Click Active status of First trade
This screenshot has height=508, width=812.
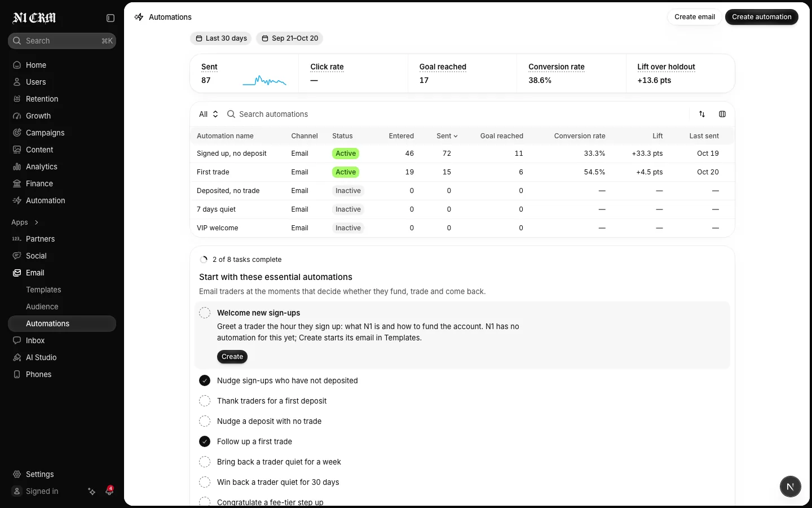[x=346, y=172]
